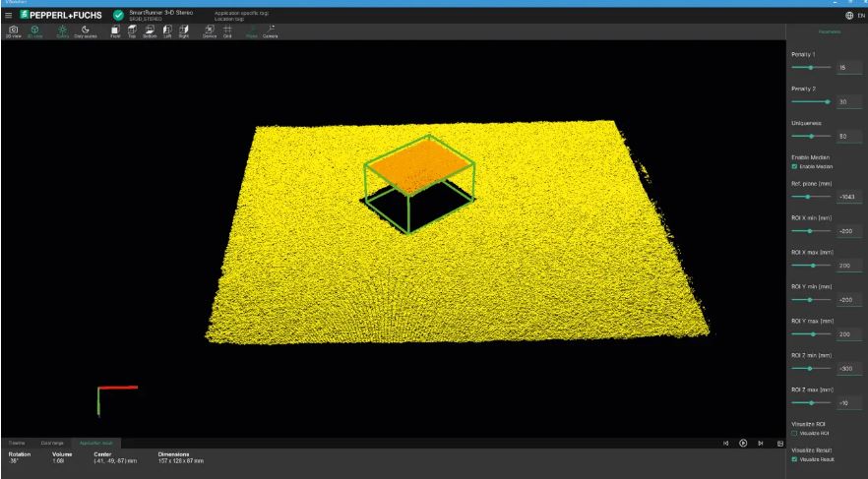This screenshot has width=868, height=479.
Task: Click the Volume result value
Action: (x=58, y=460)
